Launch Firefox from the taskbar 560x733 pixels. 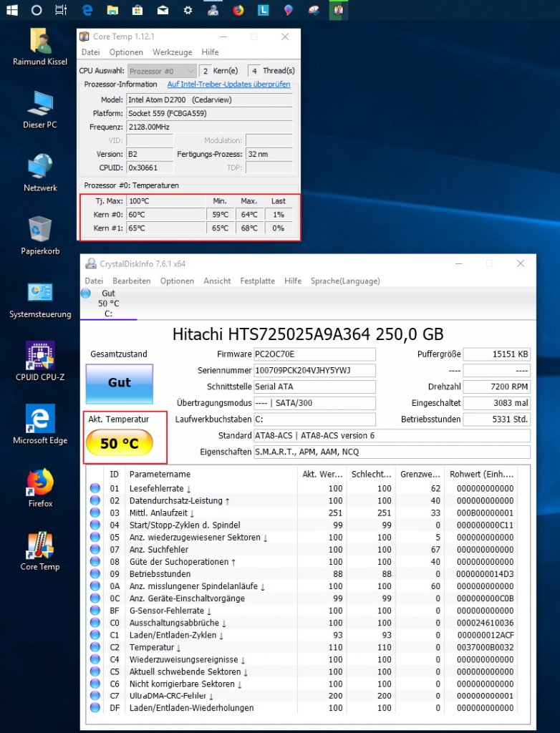coord(238,10)
